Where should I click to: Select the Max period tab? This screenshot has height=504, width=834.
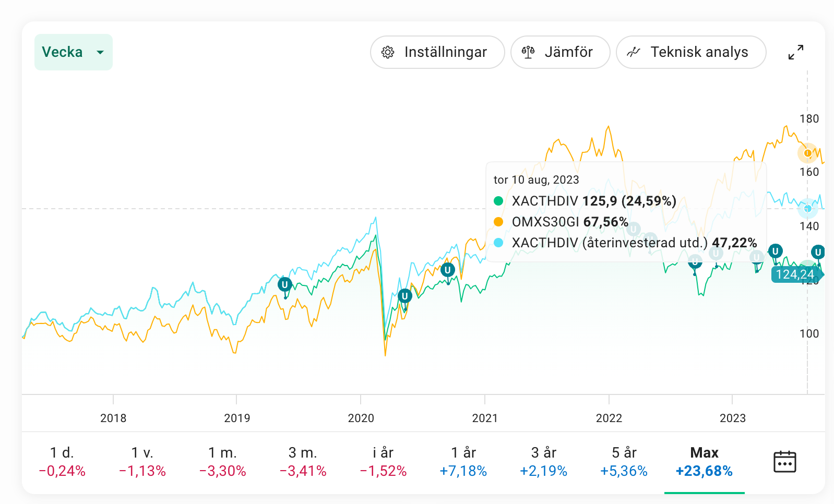pos(704,462)
